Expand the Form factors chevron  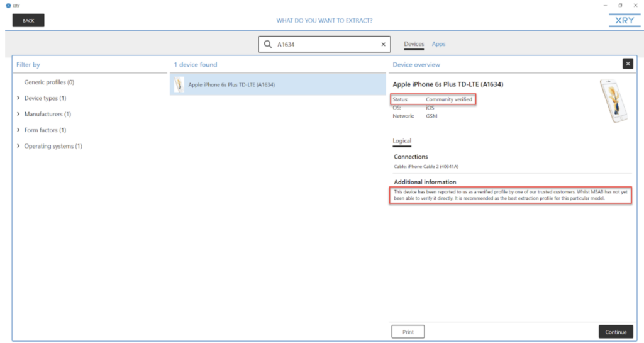18,130
